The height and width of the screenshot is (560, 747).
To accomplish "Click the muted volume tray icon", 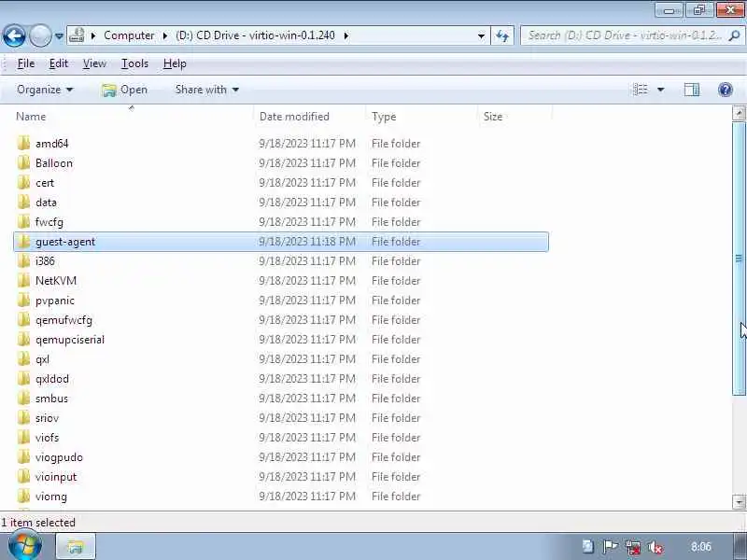I will coord(655,547).
